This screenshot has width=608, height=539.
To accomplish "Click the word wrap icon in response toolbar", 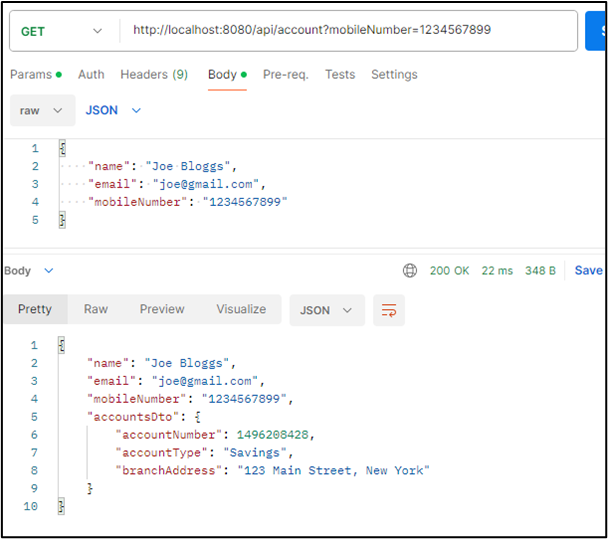I will point(389,310).
